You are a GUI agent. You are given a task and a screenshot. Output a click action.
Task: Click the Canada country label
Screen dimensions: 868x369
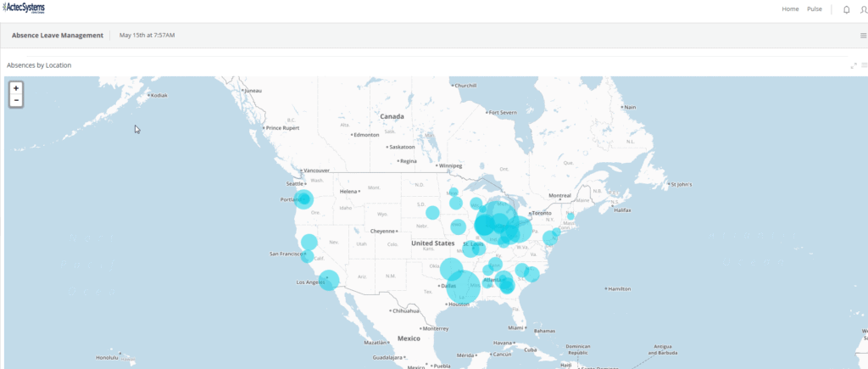pos(392,117)
